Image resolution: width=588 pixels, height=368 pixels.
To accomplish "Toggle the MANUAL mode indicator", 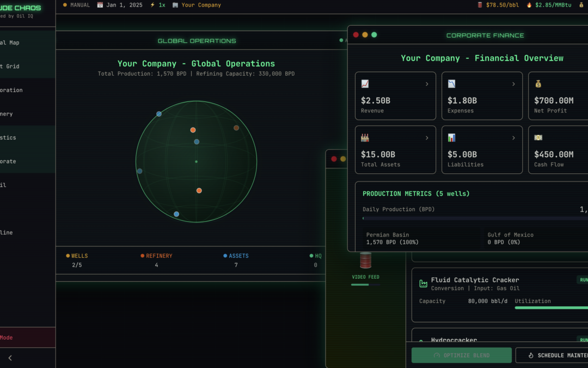I will [x=77, y=5].
